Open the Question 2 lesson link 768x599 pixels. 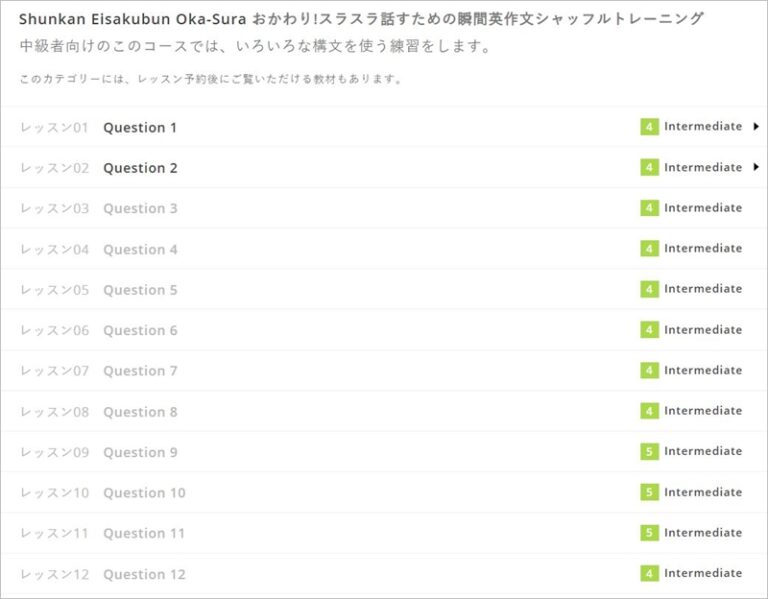coord(140,168)
